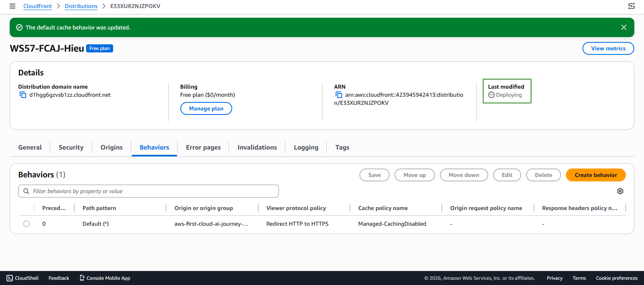
Task: Go to the Invalidations tab
Action: click(257, 148)
